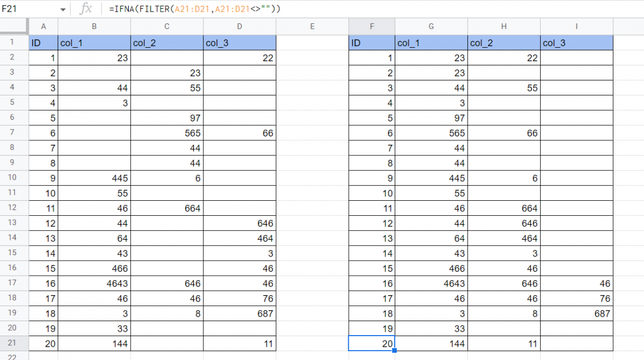Viewport: 644px width, 360px height.
Task: Click the fx function icon
Action: [x=85, y=9]
